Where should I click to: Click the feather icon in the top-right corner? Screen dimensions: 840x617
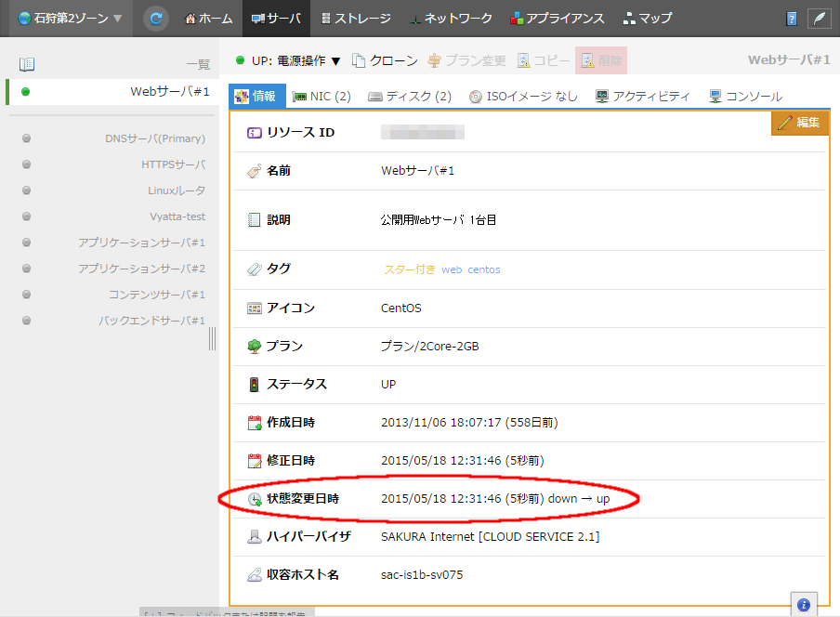point(819,19)
